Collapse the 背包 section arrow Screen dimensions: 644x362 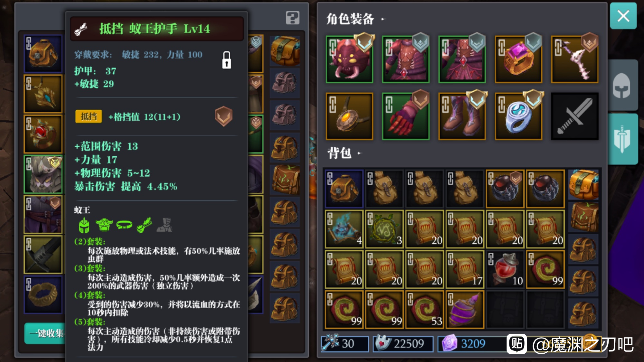(359, 153)
